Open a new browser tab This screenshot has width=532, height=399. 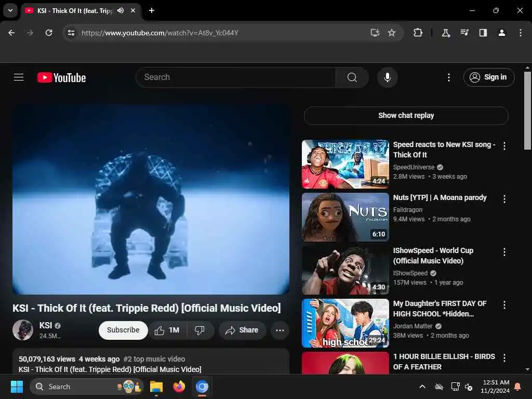coord(152,10)
